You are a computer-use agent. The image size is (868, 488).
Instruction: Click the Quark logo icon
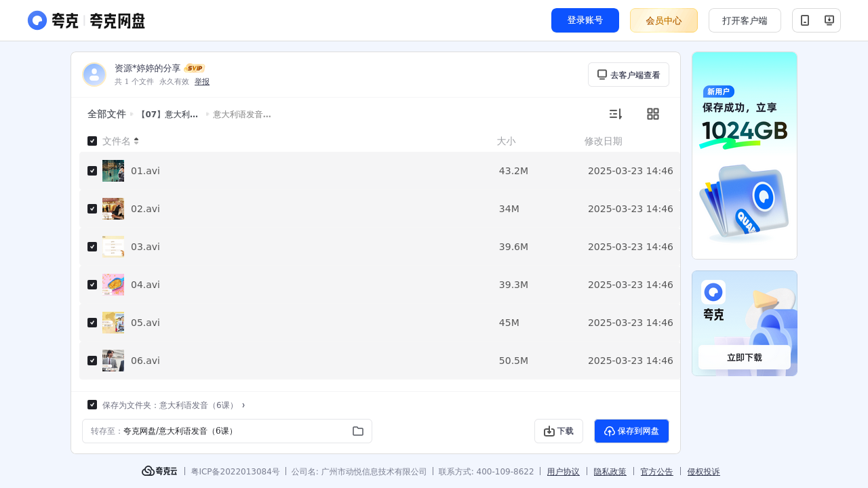pos(37,20)
